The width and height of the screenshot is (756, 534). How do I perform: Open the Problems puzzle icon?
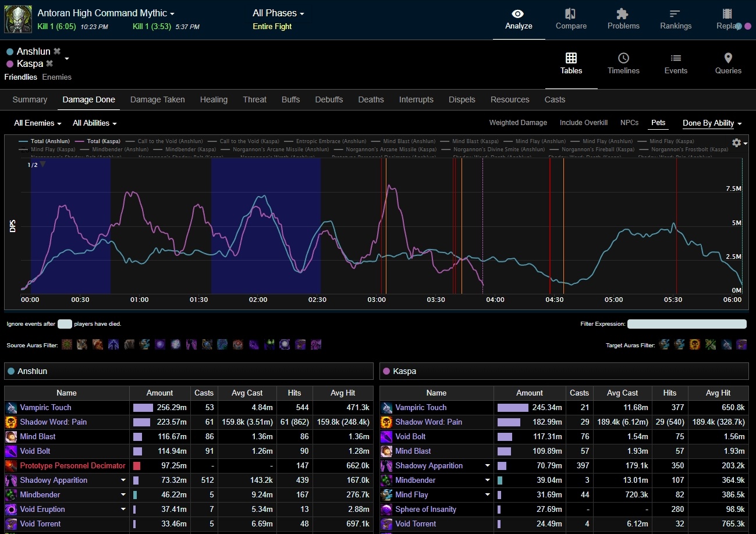(x=623, y=14)
